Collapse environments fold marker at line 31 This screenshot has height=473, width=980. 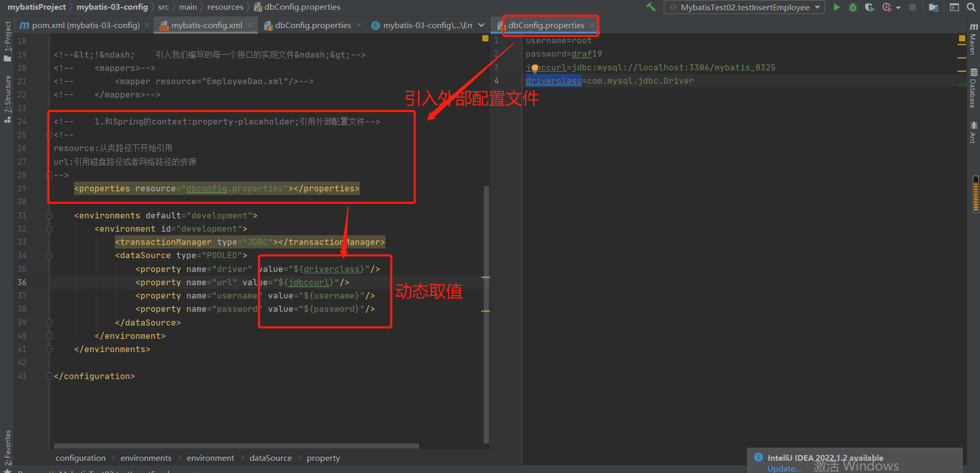click(x=50, y=216)
